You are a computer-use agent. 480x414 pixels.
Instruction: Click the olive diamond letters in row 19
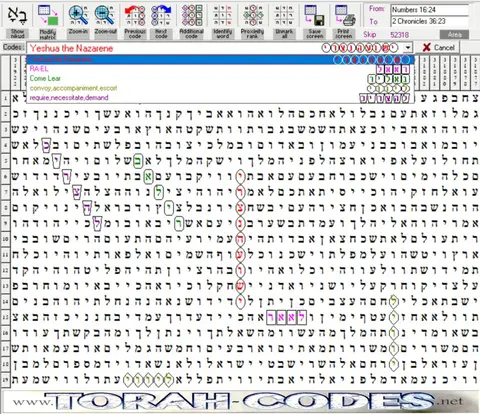tap(148, 380)
